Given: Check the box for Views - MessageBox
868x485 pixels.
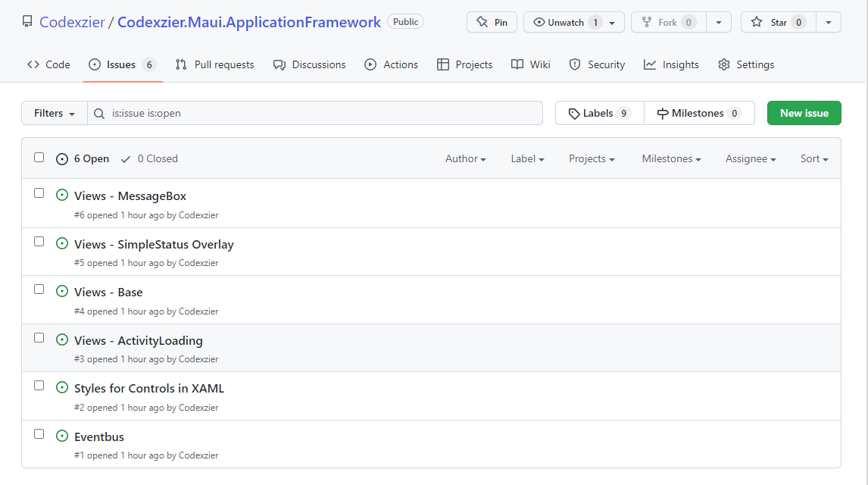Looking at the screenshot, I should pyautogui.click(x=39, y=192).
